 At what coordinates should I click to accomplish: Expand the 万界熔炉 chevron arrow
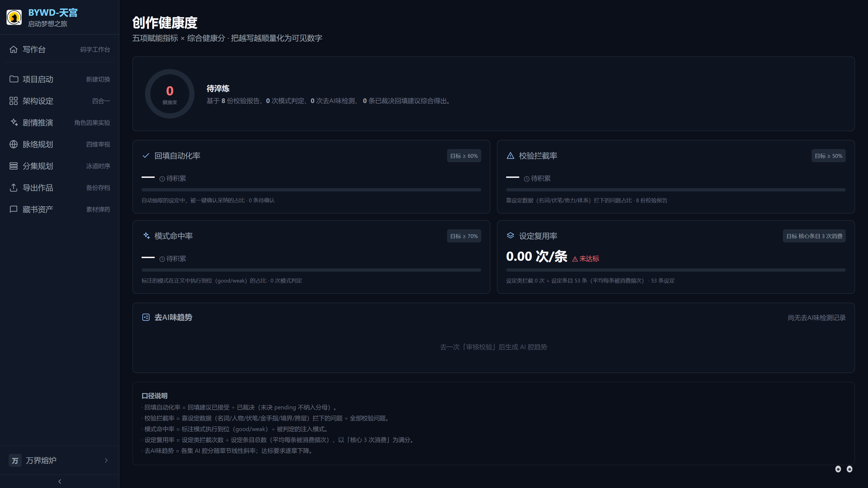(x=106, y=460)
